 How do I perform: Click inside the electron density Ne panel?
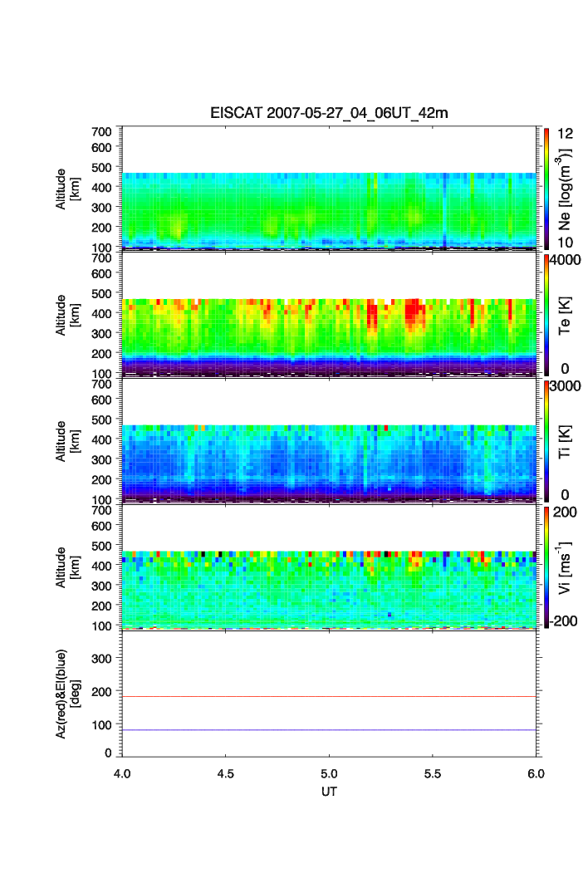coord(329,208)
